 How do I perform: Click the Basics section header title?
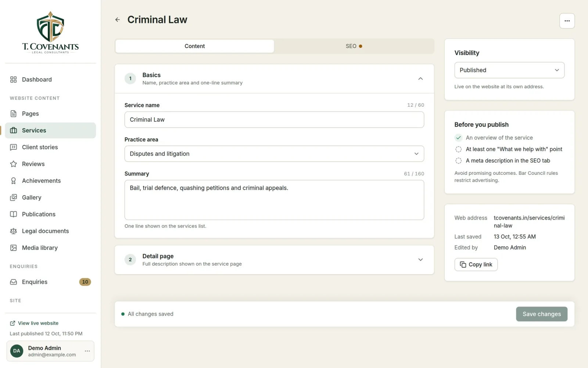[151, 75]
